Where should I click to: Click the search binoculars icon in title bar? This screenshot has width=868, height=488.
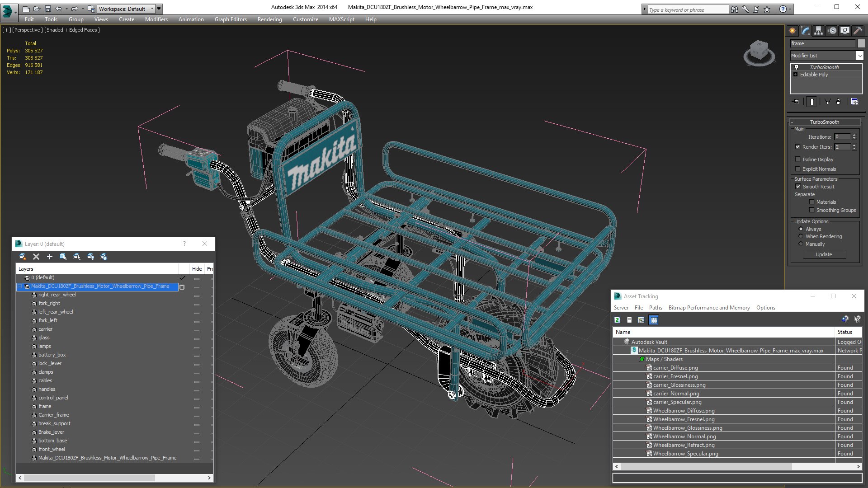734,9
